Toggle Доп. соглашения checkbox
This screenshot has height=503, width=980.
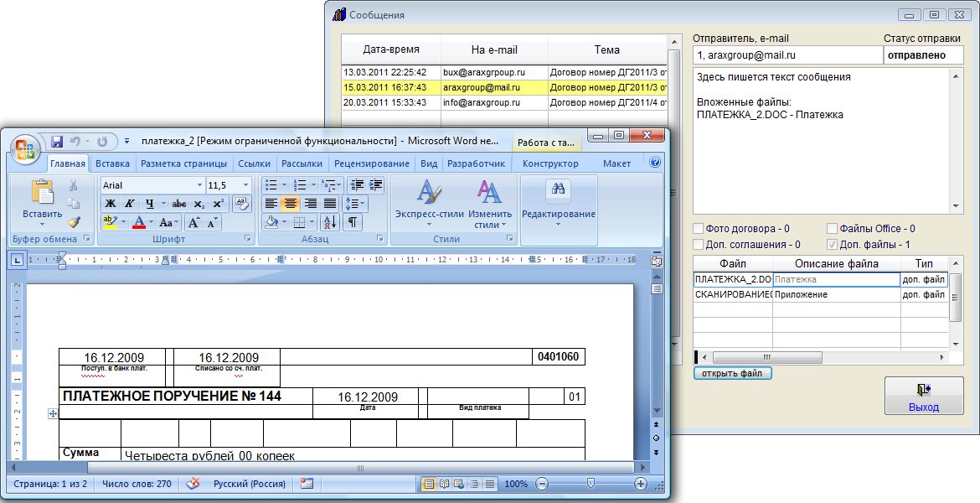[x=698, y=245]
